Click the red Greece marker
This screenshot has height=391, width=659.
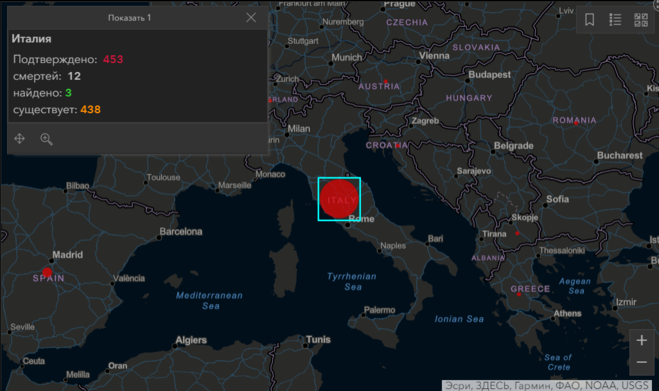[519, 294]
